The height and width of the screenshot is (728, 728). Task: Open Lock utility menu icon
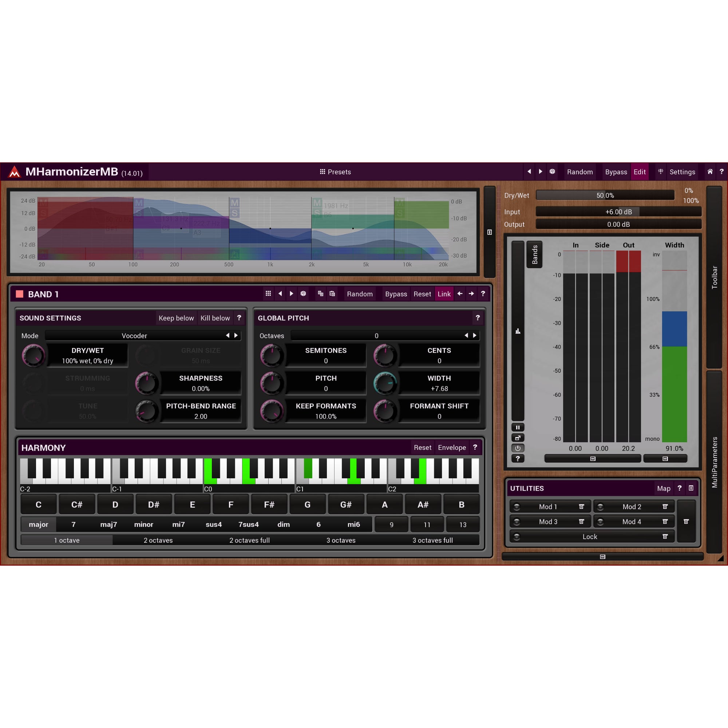[665, 537]
